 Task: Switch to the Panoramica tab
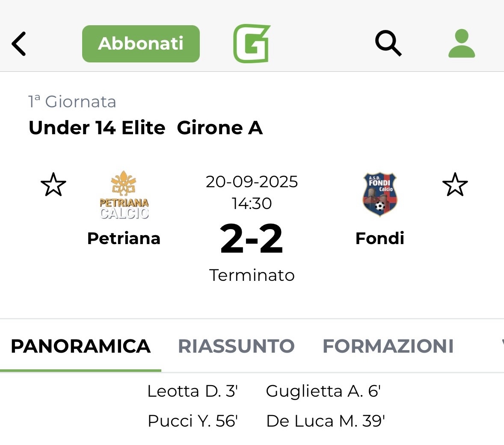(x=80, y=346)
